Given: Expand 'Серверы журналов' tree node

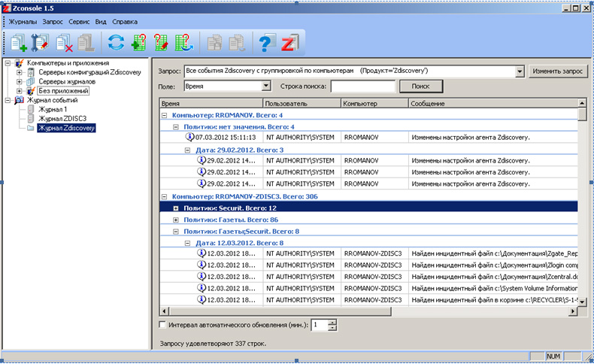Looking at the screenshot, I should coord(20,81).
